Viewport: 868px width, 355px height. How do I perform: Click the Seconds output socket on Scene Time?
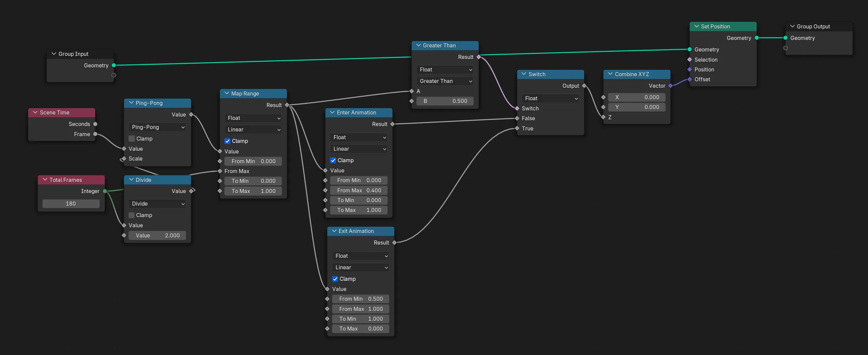coord(94,124)
